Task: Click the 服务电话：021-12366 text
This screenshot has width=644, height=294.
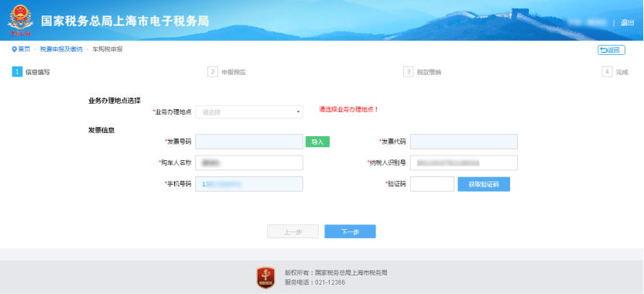Action: 315,282
